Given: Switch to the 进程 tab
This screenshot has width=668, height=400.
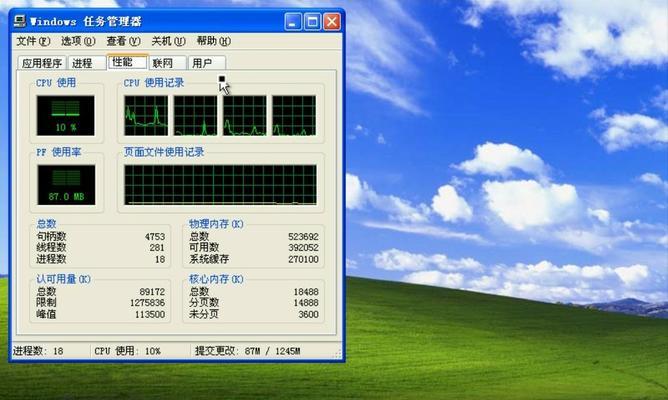Looking at the screenshot, I should [86, 63].
